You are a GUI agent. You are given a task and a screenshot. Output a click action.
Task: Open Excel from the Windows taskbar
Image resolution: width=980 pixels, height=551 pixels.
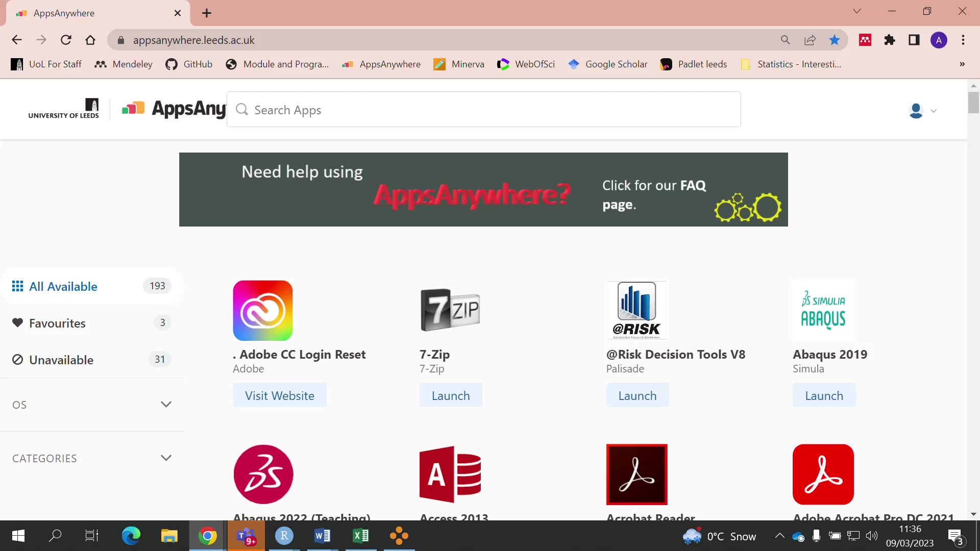coord(360,536)
